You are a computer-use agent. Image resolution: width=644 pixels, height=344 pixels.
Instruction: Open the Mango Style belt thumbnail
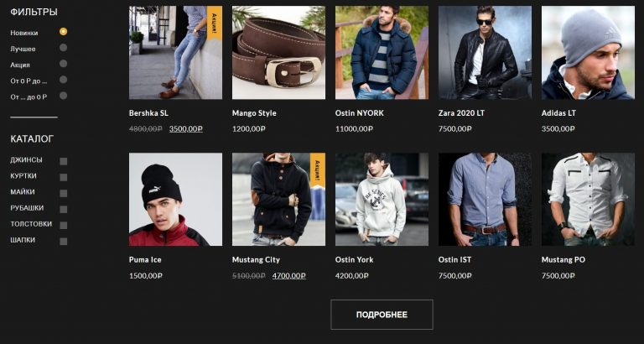click(278, 53)
